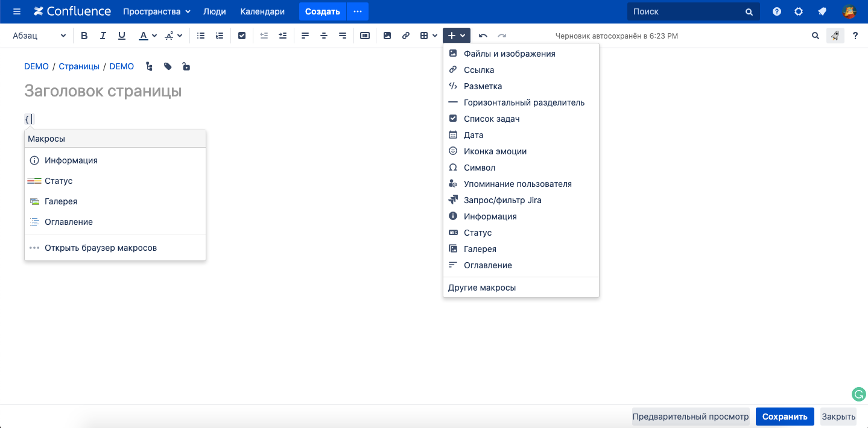Pick Галерея in the Макросы popup
This screenshot has width=868, height=428.
pos(115,201)
